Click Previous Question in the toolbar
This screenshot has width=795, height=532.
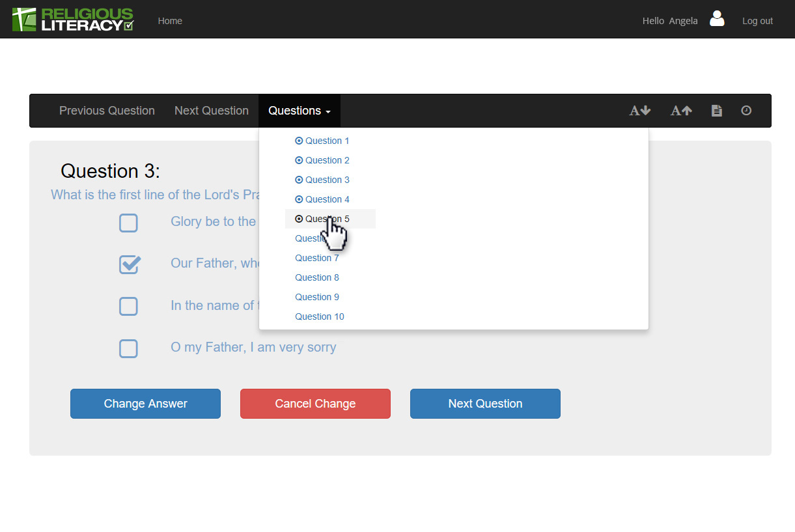click(107, 111)
